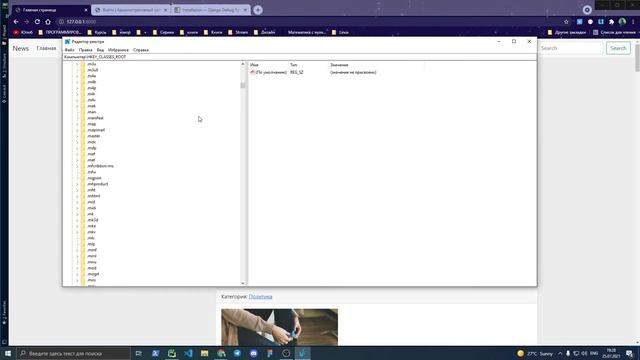The image size is (640, 360).
Task: Select the .mapimail folder icon
Action: (83, 130)
